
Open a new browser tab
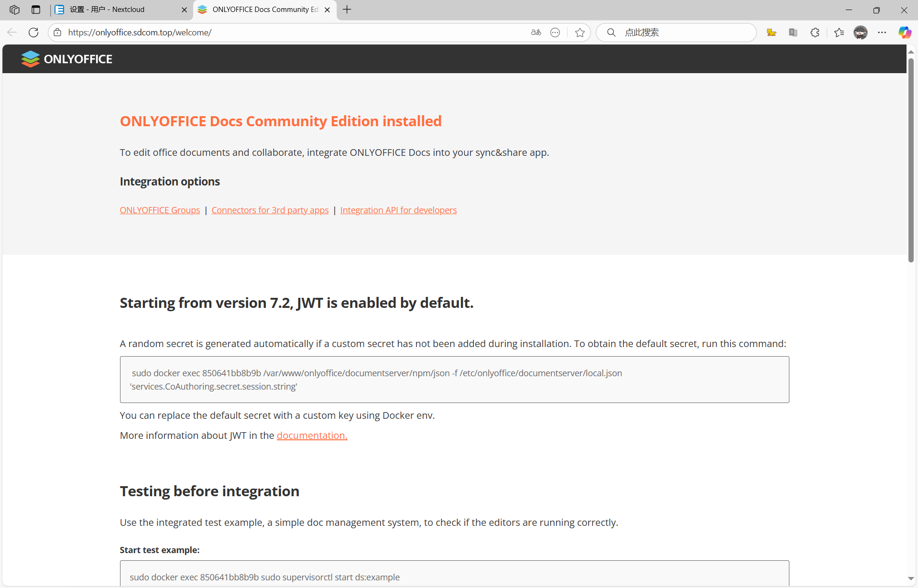point(347,10)
